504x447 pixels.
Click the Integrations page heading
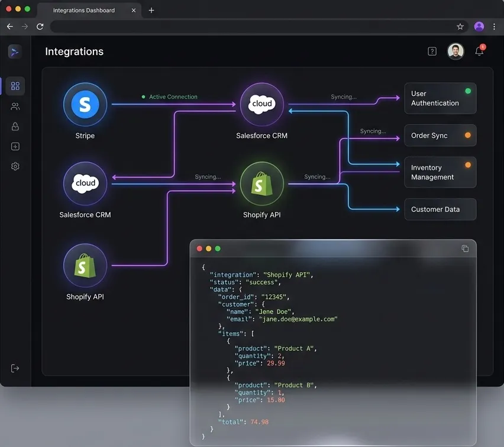[75, 52]
